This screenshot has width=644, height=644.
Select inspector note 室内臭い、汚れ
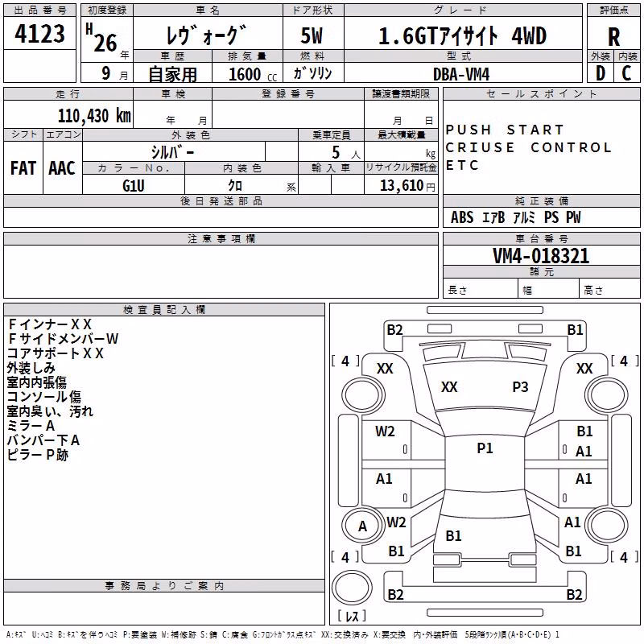coord(50,411)
